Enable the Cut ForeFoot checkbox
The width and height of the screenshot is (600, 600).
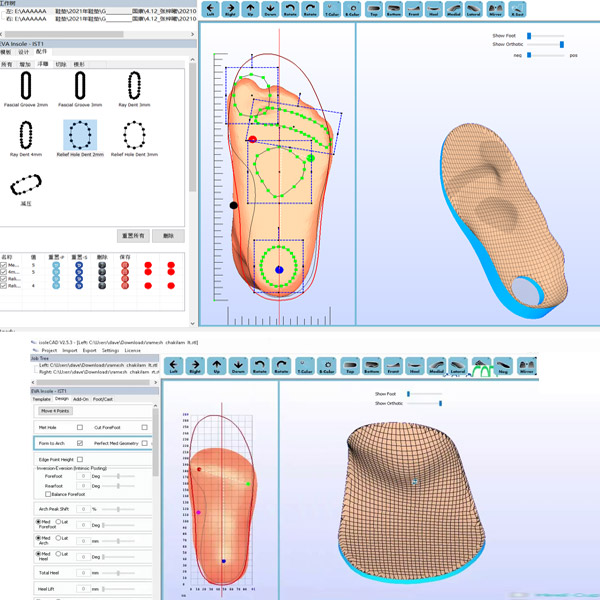[x=144, y=427]
